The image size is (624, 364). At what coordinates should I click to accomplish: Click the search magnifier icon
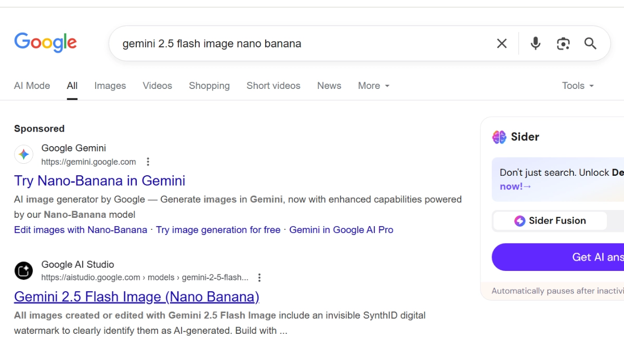(590, 44)
